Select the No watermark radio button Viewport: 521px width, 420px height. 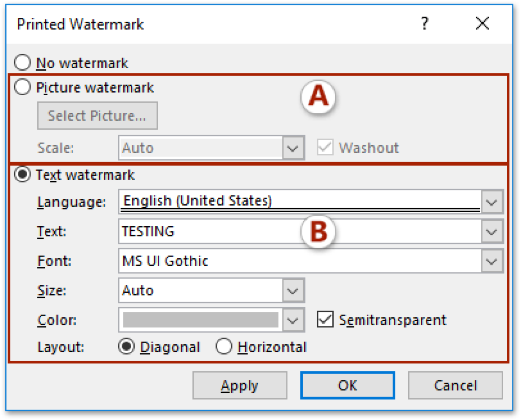22,62
